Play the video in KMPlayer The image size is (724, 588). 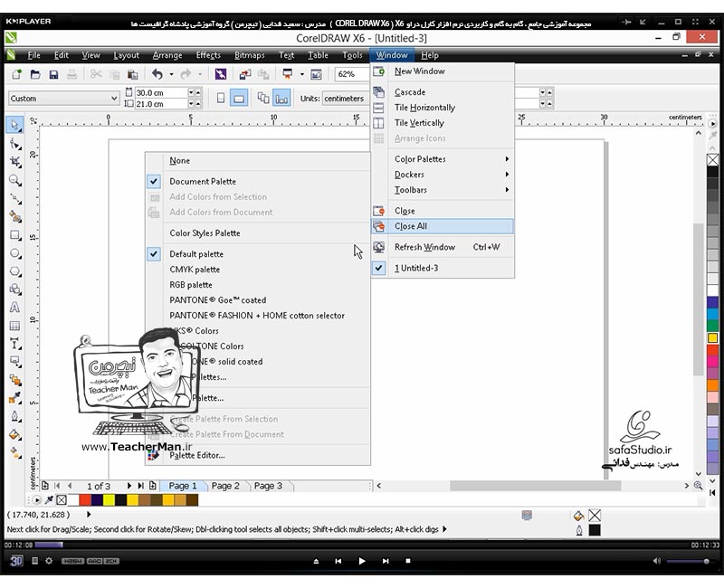[x=361, y=561]
